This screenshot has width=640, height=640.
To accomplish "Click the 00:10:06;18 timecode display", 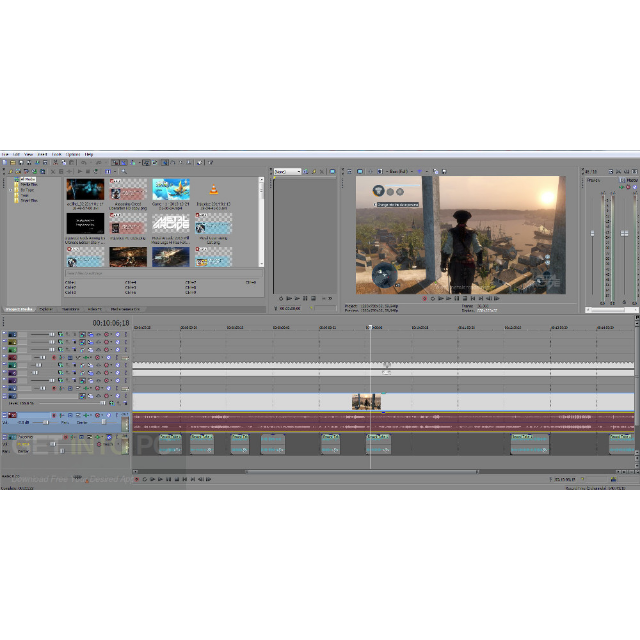I will point(111,323).
